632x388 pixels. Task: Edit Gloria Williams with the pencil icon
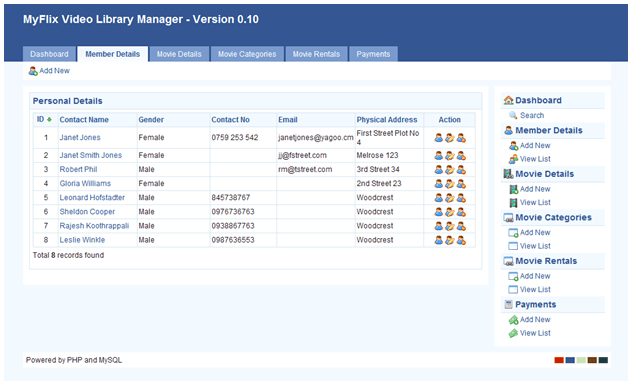pos(450,184)
